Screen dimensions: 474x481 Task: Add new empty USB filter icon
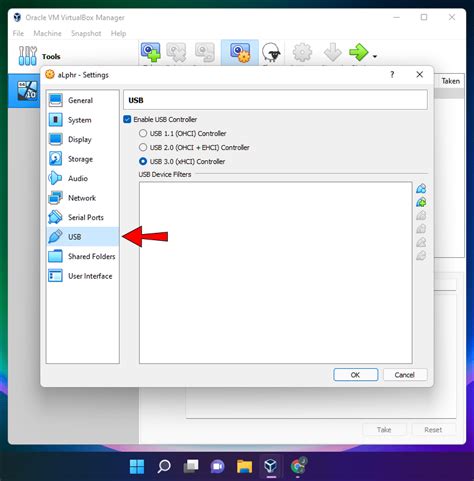pyautogui.click(x=421, y=189)
